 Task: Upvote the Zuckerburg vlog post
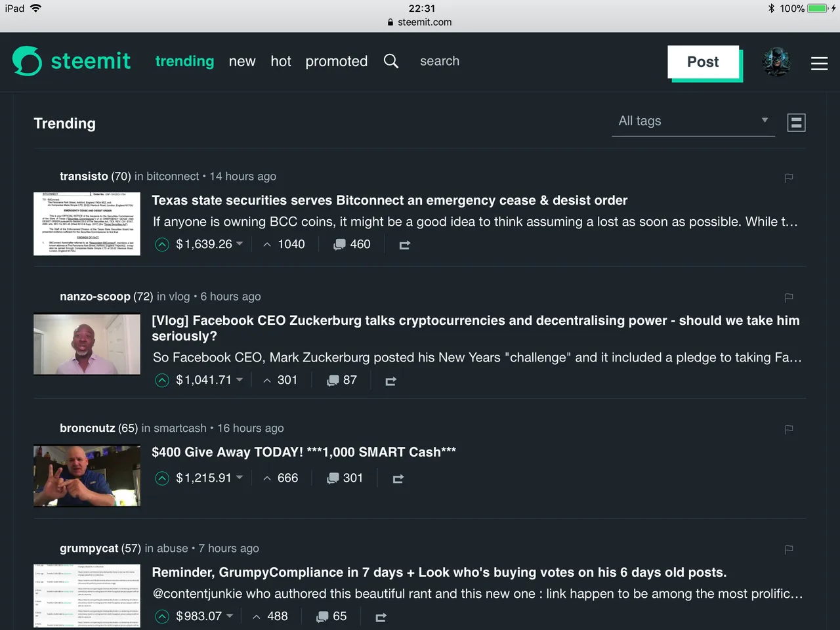[x=162, y=381]
